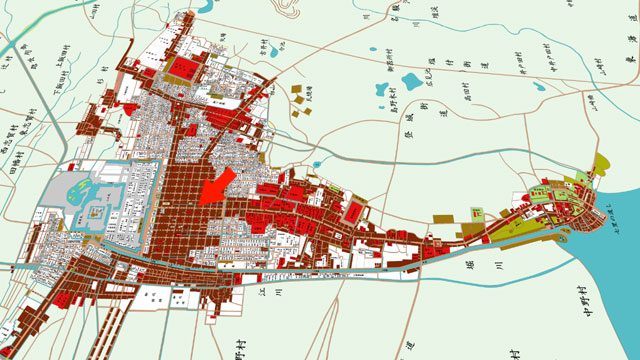
Task: Select the 高田村 village label
Action: tap(467, 93)
